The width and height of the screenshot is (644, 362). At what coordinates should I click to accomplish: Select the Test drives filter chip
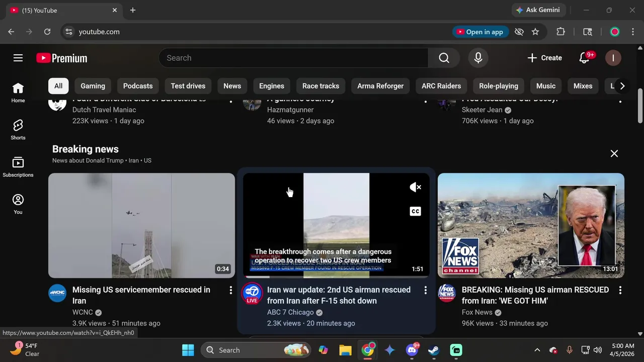188,86
